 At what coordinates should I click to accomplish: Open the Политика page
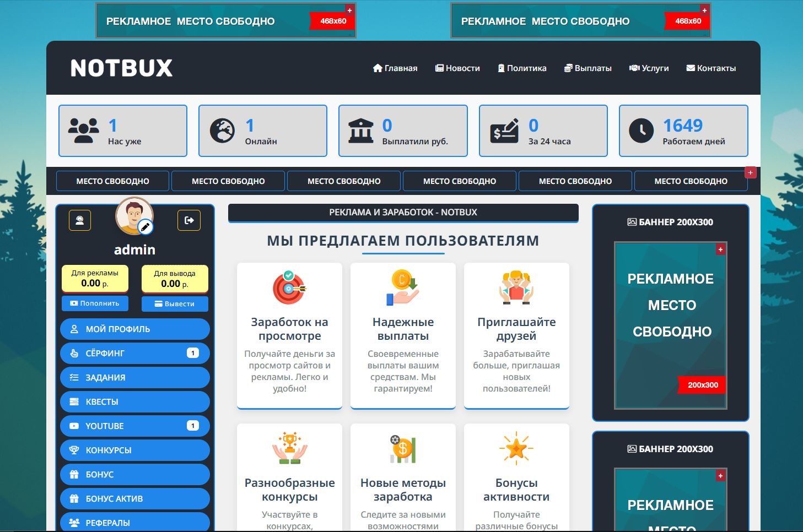coord(522,68)
